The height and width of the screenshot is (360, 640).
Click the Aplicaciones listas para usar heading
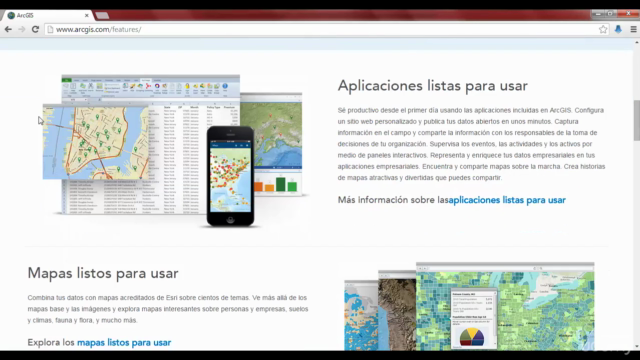coord(433,86)
